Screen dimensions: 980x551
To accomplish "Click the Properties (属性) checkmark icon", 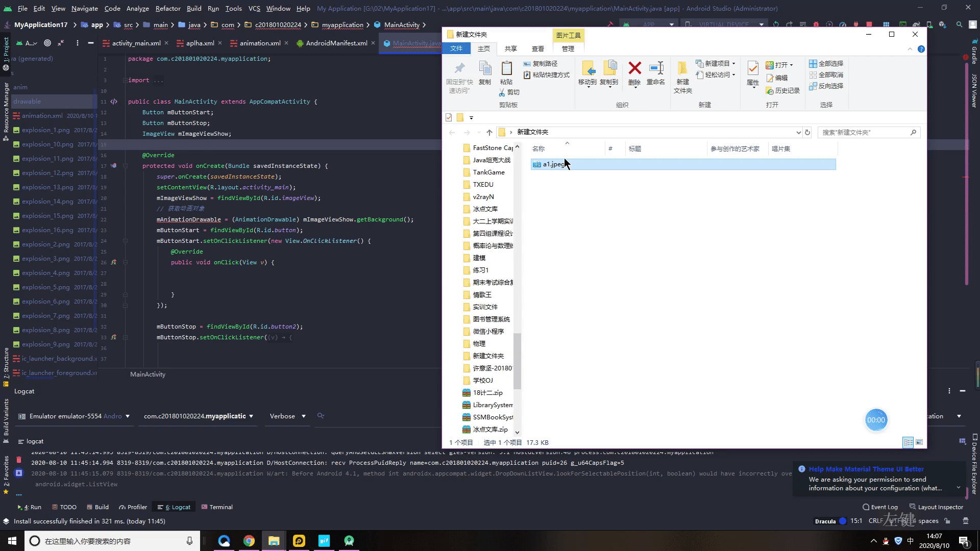I will coord(753,68).
